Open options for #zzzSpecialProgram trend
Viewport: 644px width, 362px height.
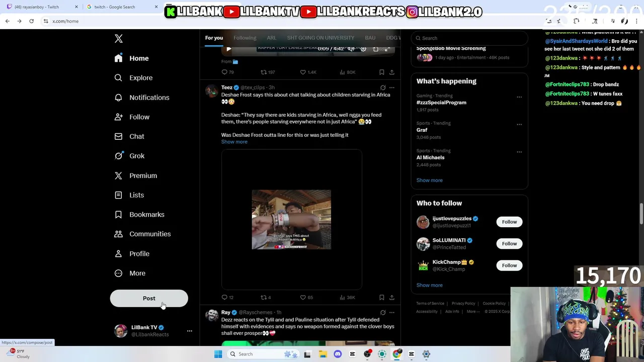tap(519, 97)
